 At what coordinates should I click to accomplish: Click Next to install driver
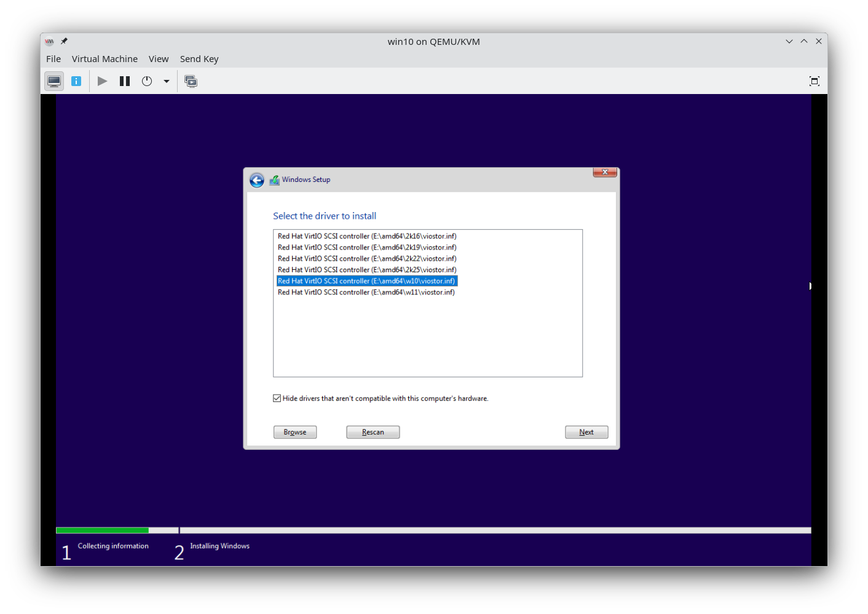click(x=586, y=432)
